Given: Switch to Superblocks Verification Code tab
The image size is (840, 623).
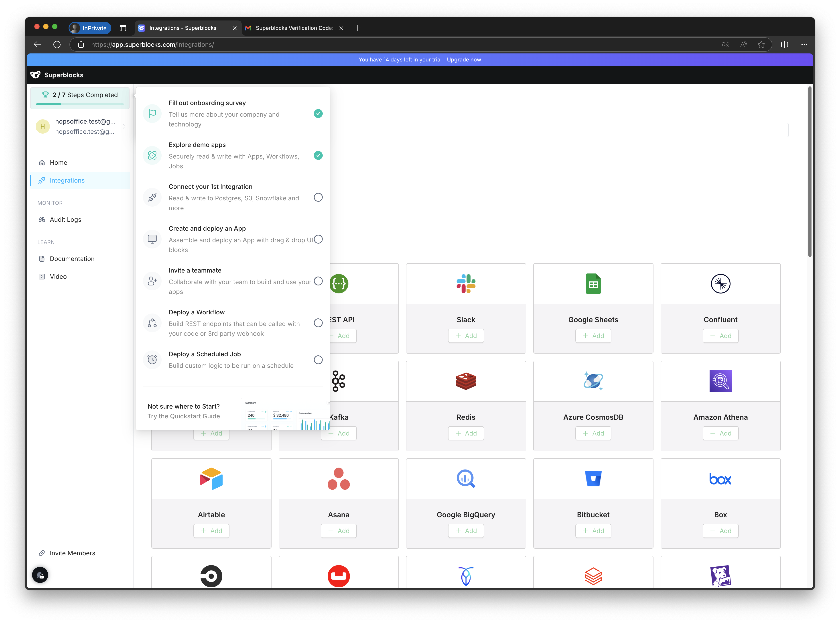Looking at the screenshot, I should tap(294, 28).
